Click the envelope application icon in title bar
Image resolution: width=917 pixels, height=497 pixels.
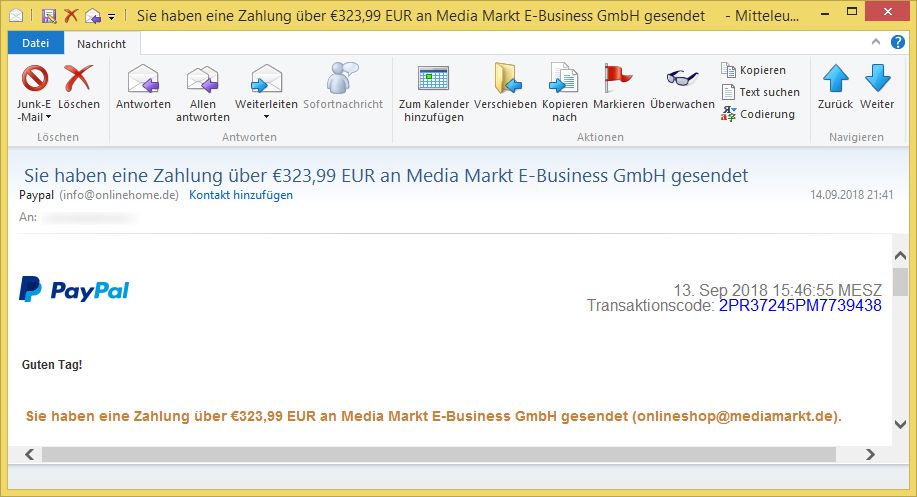click(16, 15)
